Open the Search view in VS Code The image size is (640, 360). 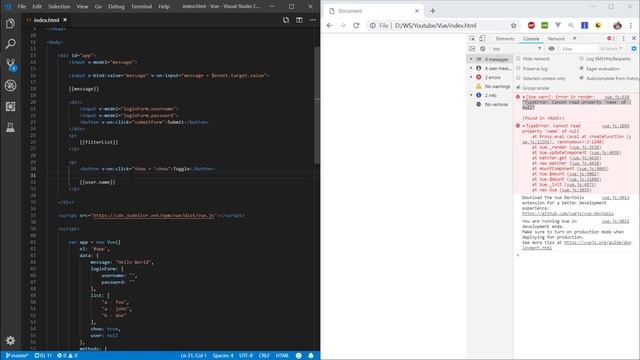[x=10, y=44]
